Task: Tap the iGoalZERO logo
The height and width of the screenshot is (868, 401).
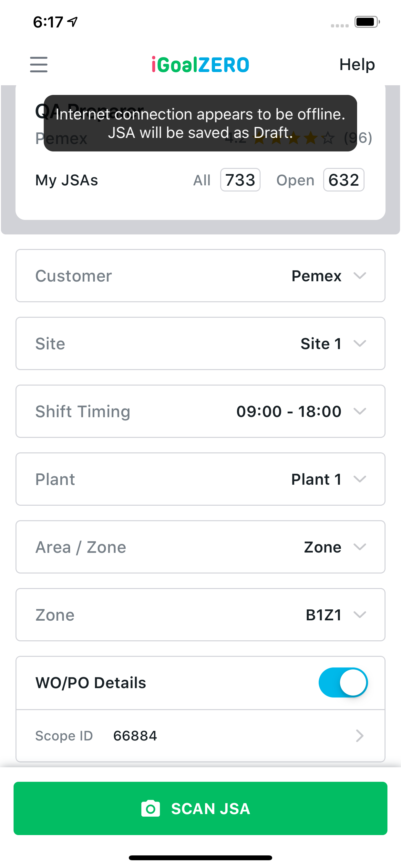Action: click(x=200, y=64)
